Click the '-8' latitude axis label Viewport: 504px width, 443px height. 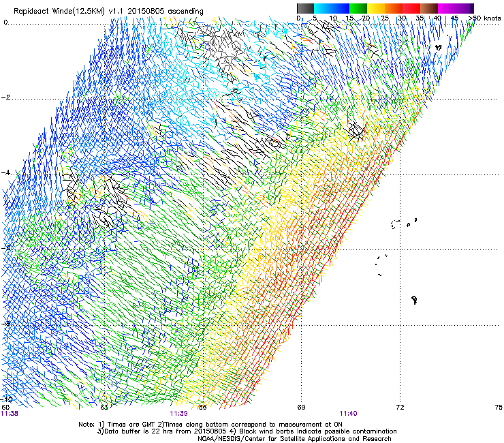point(5,323)
